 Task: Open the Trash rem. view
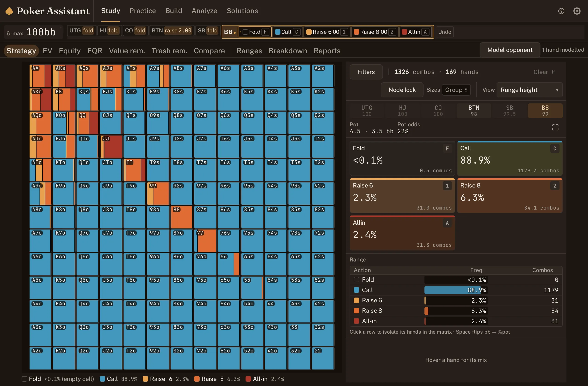[x=169, y=51]
